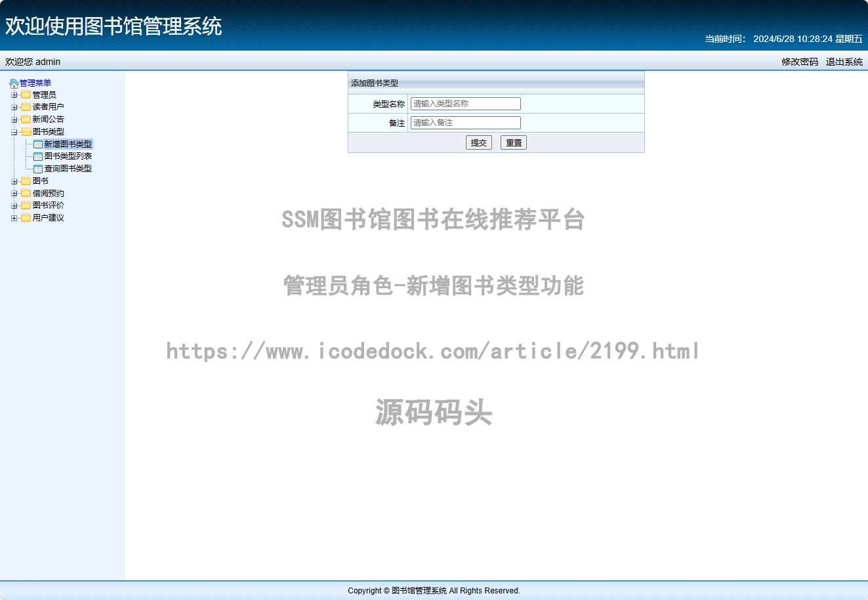Click the 备注 field label
The image size is (868, 600).
(397, 123)
